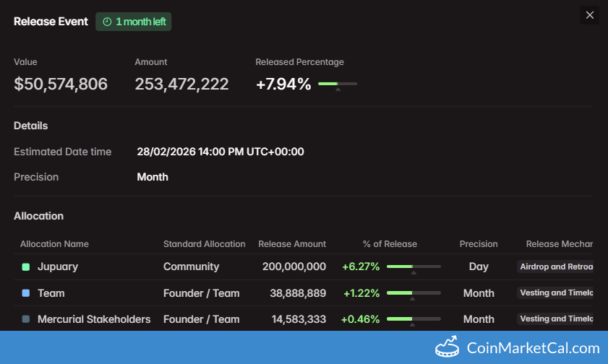The image size is (608, 364).
Task: Click the Jupuary release progress bar
Action: [414, 266]
